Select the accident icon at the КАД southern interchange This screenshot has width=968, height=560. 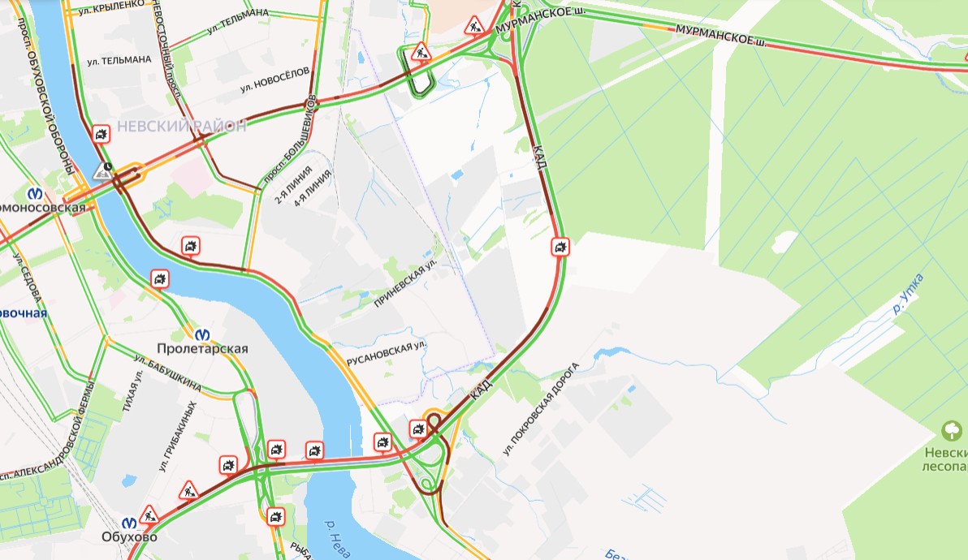pyautogui.click(x=418, y=429)
